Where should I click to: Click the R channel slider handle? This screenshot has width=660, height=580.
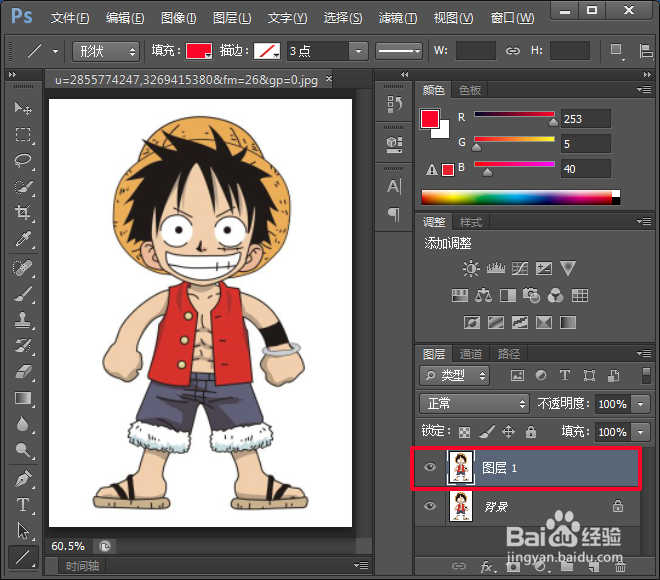554,122
